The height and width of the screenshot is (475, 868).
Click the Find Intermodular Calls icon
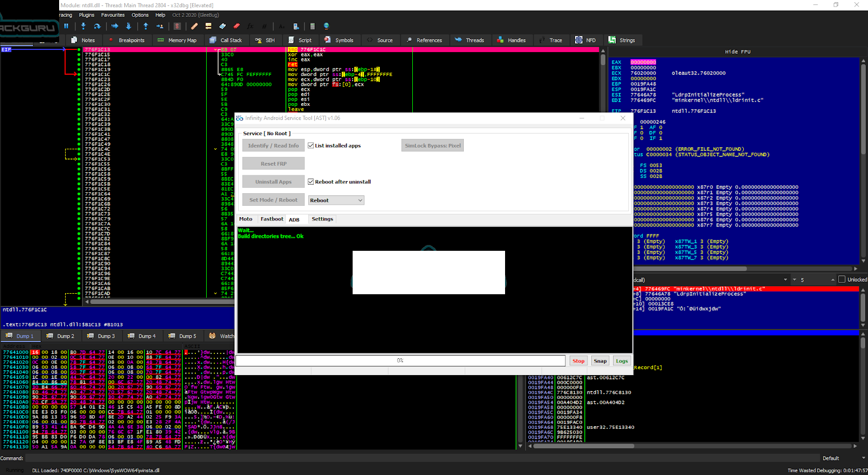(296, 26)
